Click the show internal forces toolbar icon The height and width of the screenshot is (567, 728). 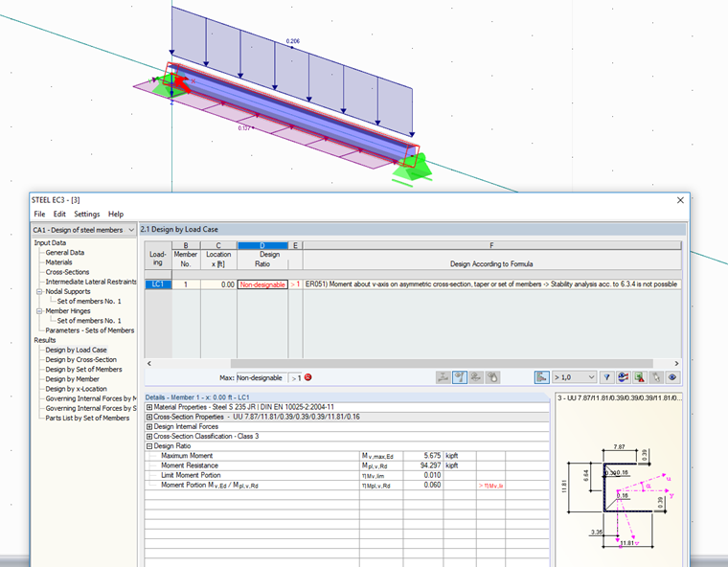coord(443,377)
